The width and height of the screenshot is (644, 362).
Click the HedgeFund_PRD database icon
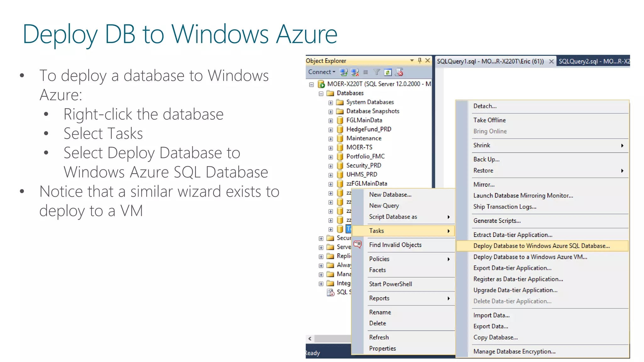[x=340, y=129]
